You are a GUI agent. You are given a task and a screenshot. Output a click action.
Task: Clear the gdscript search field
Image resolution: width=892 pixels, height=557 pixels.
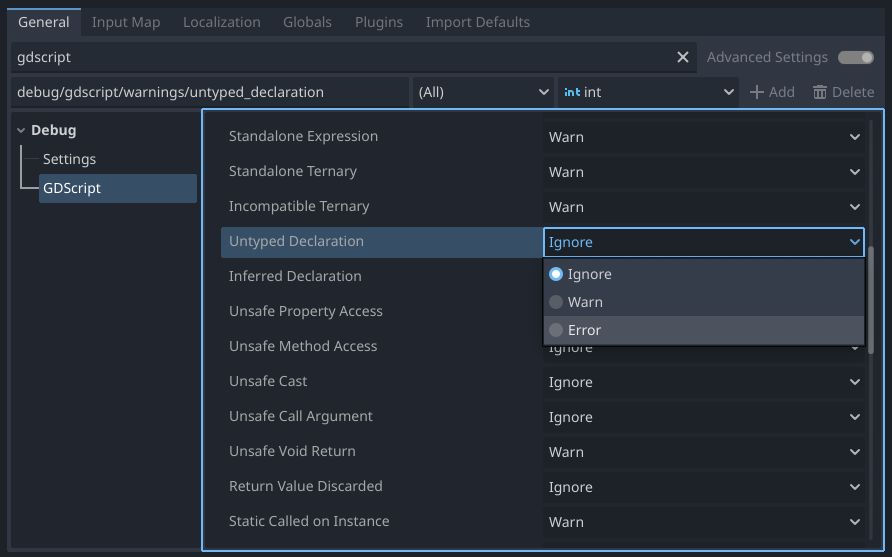pos(683,58)
